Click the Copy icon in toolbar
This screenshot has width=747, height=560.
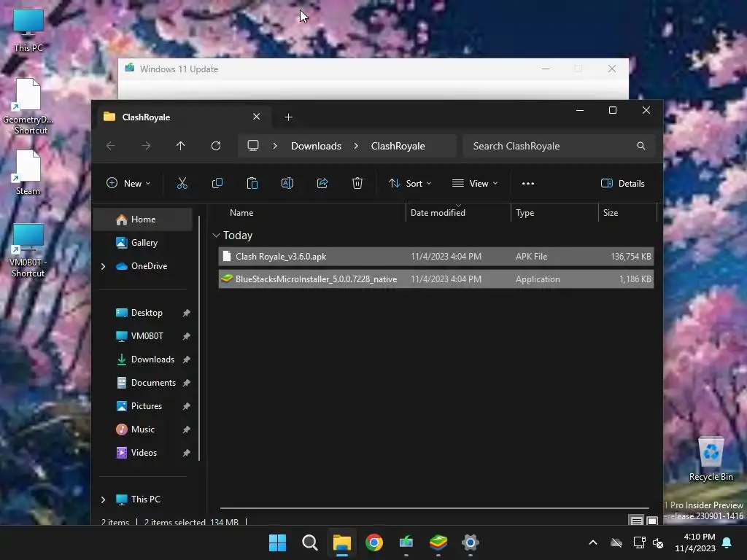click(217, 183)
